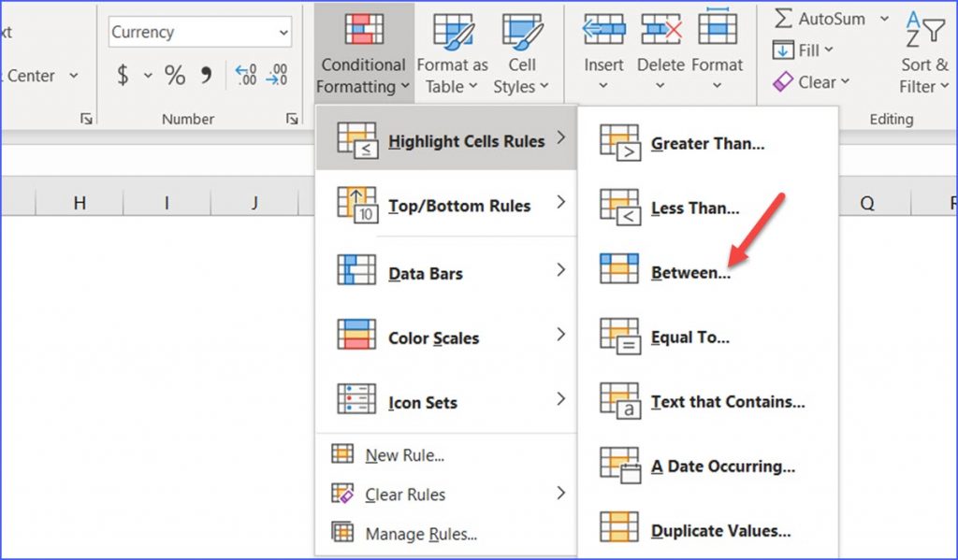The height and width of the screenshot is (560, 958).
Task: Open the Number group dialog launcher
Action: 292,119
